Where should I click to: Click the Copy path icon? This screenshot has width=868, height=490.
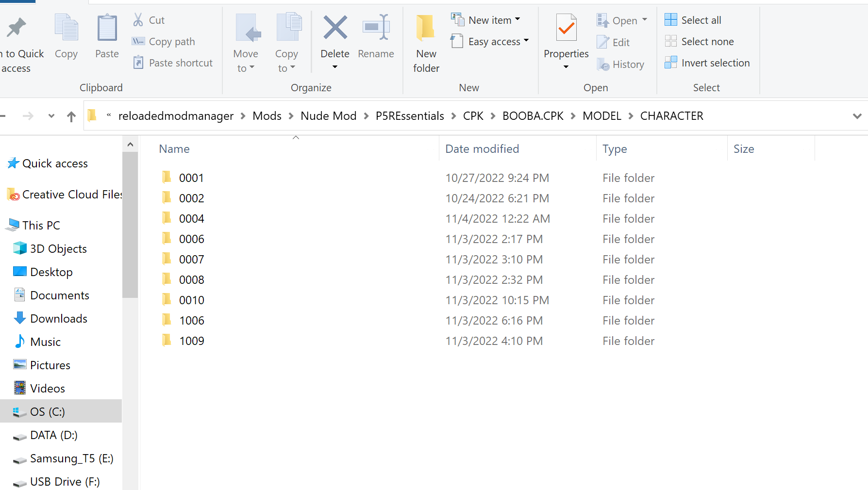(138, 41)
